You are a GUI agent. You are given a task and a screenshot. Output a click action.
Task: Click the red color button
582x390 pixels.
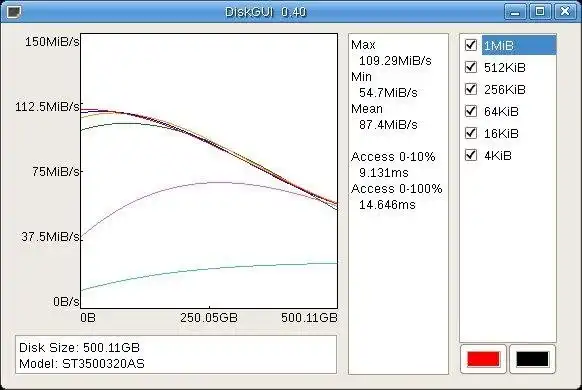pos(483,359)
